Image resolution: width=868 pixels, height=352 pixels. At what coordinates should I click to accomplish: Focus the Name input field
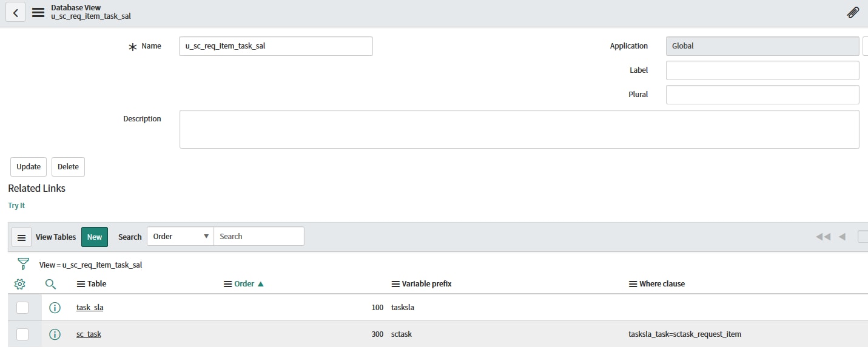(275, 46)
